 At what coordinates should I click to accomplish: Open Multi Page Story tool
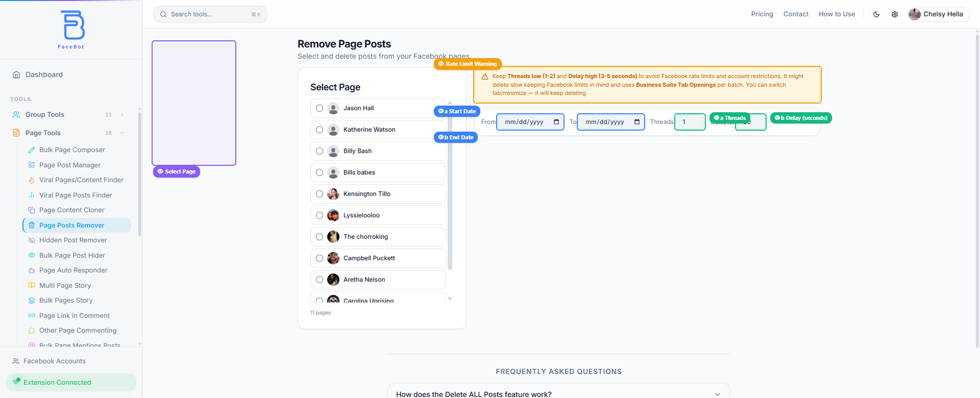tap(77, 286)
